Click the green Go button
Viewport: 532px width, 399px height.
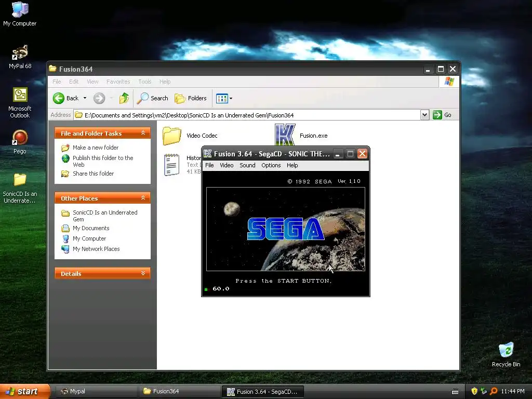point(442,115)
